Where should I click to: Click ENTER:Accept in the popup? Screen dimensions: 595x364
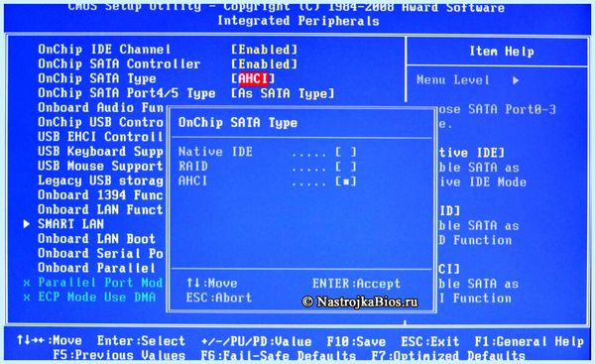click(x=356, y=284)
